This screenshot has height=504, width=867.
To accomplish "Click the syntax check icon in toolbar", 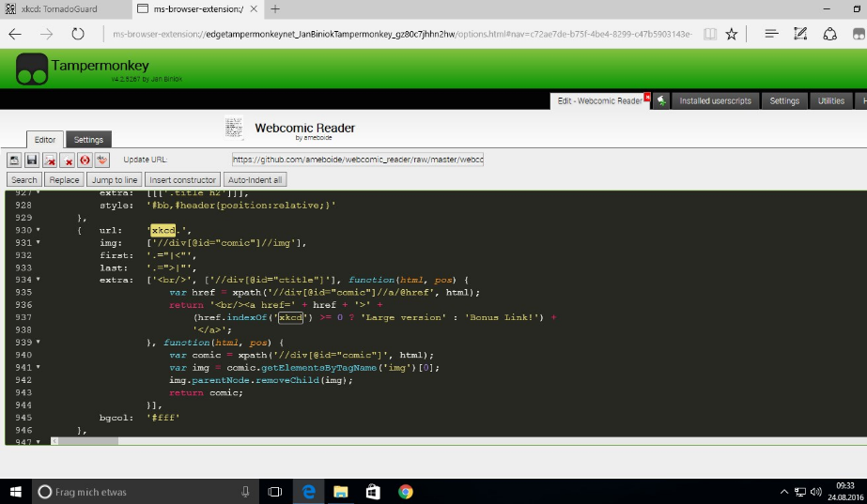I will coord(102,160).
